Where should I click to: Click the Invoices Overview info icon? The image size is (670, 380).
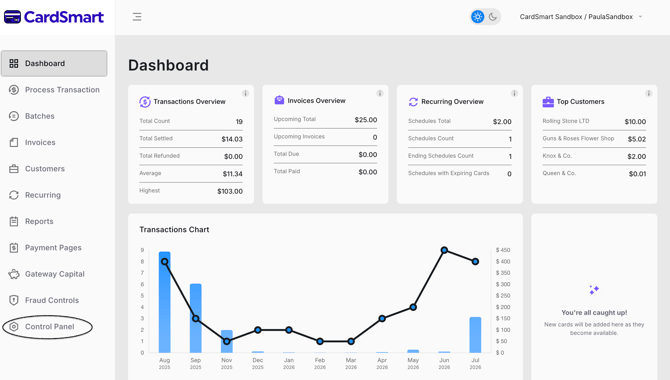click(x=379, y=93)
